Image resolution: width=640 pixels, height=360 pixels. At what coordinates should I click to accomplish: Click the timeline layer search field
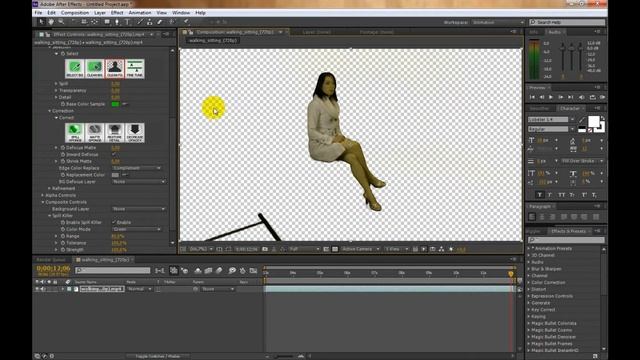(113, 270)
